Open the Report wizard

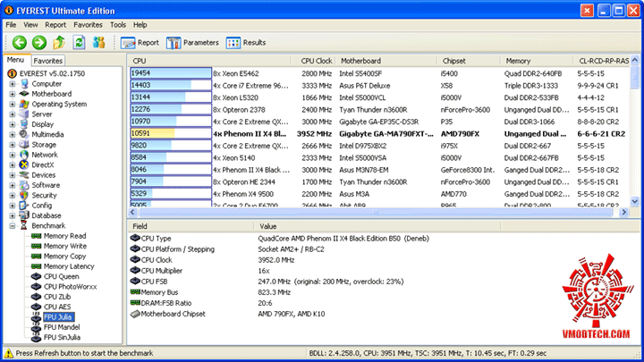point(140,43)
